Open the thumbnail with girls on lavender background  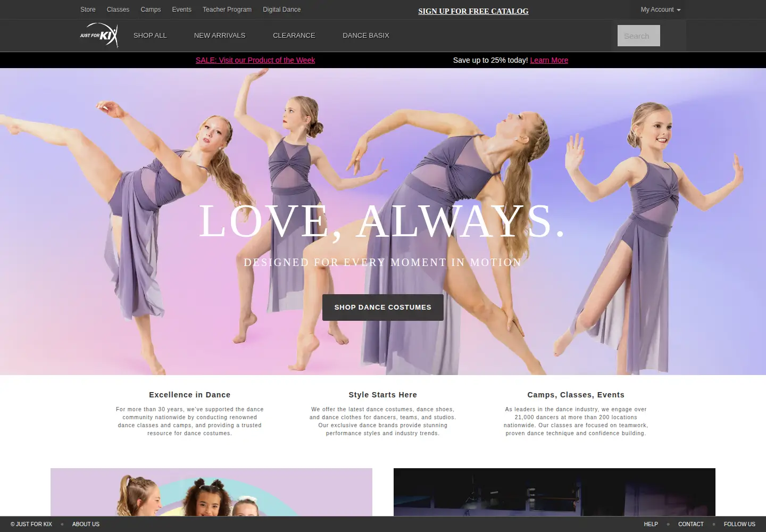point(211,492)
